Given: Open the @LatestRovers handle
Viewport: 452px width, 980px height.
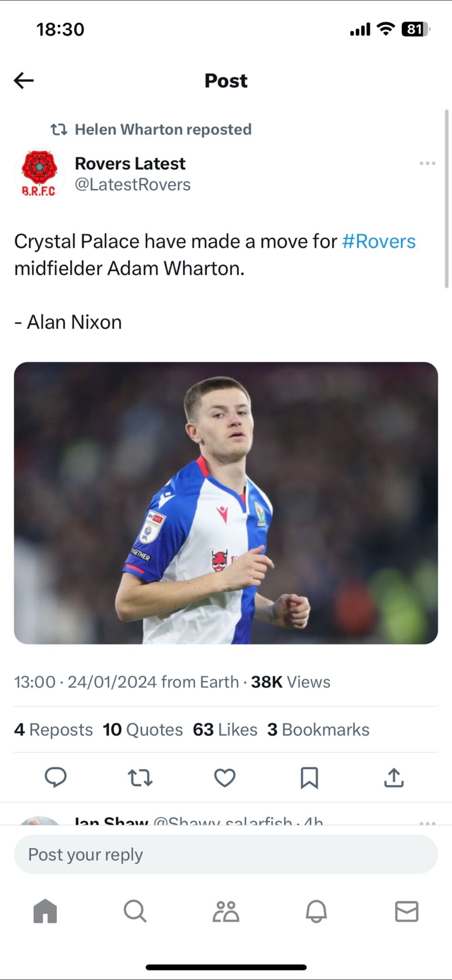Looking at the screenshot, I should tap(133, 185).
